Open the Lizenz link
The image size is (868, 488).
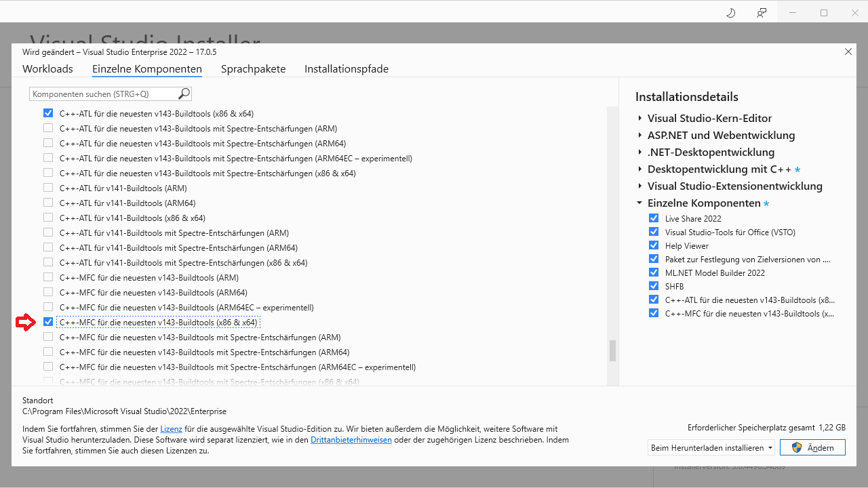click(x=171, y=428)
